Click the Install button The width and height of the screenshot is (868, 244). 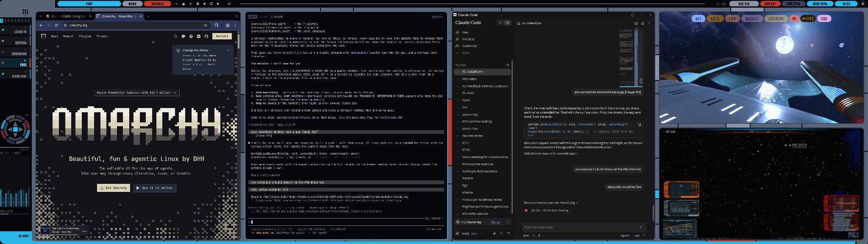(x=222, y=36)
